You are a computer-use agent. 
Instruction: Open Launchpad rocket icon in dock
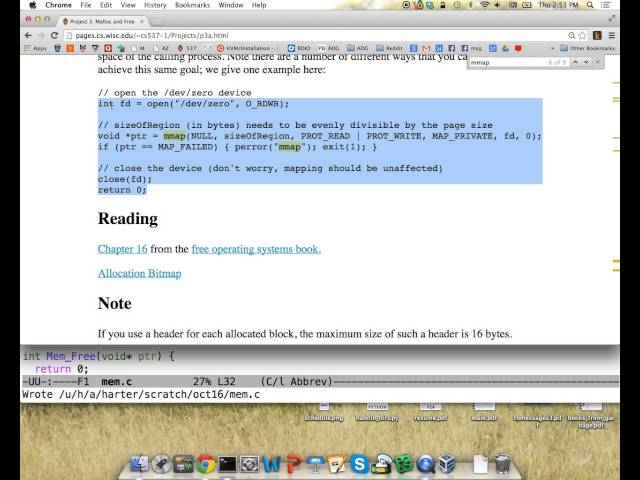161,464
